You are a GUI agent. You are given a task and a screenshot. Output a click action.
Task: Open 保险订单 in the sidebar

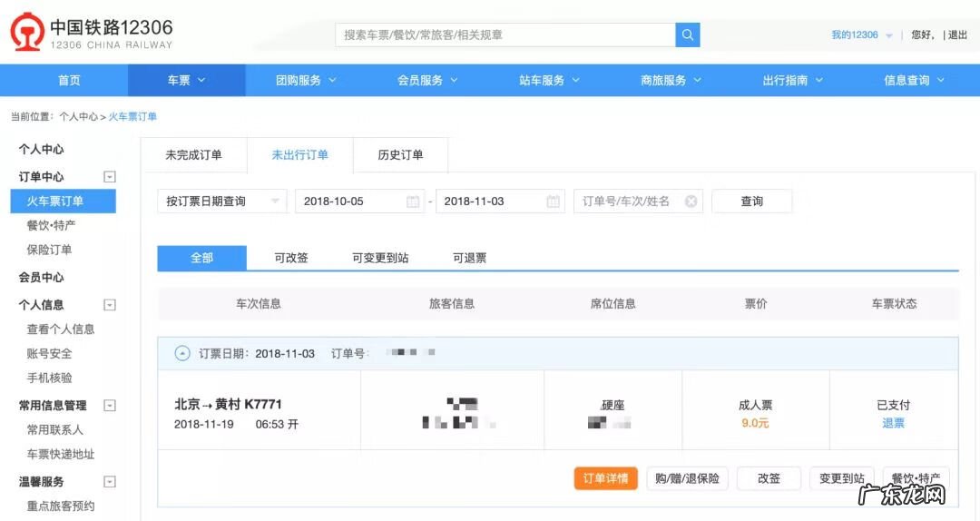tap(49, 250)
